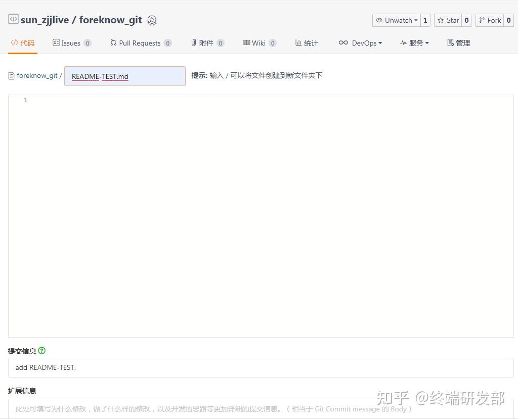Screen dimensions: 518x420
Task: Open the Wiki via its book icon
Action: 246,43
